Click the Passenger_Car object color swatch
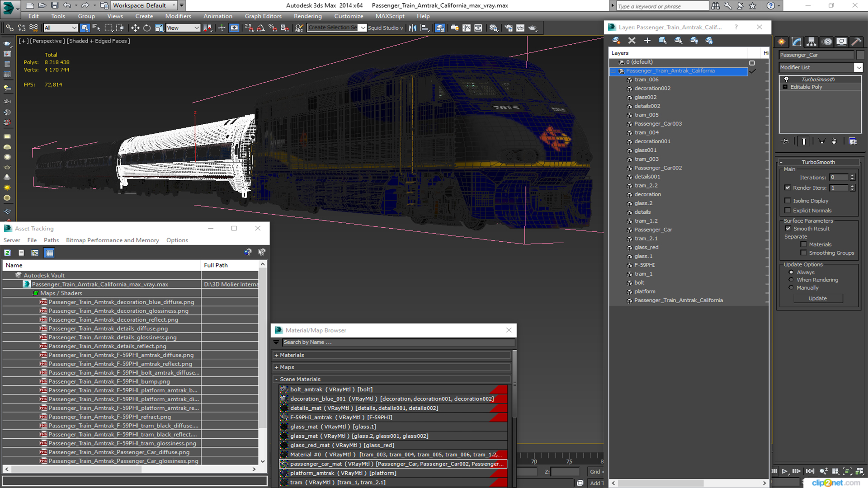Viewport: 868px width, 488px height. coord(860,55)
